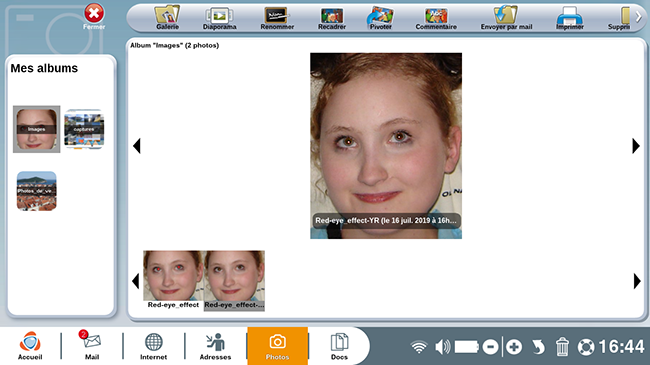Choose Envoyer par mail

point(506,18)
